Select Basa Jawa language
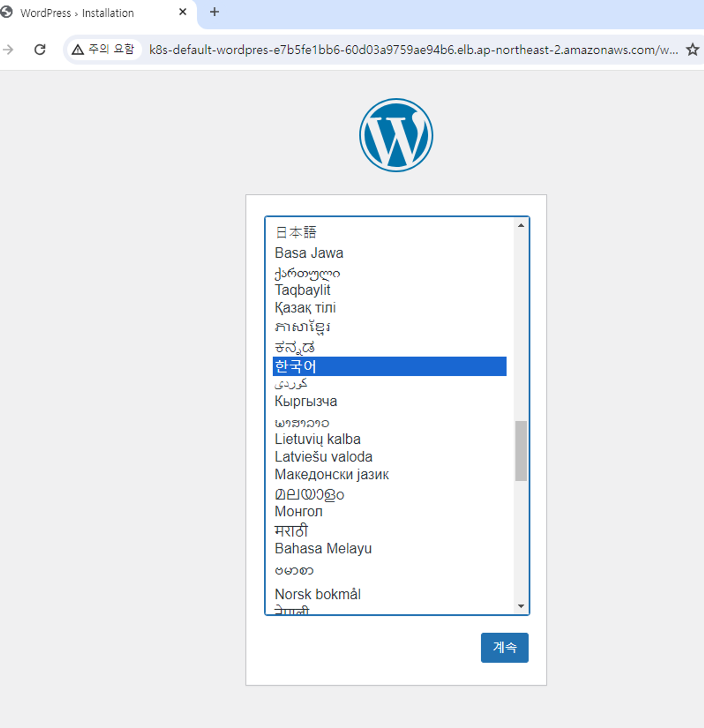Image resolution: width=704 pixels, height=728 pixels. tap(390, 253)
